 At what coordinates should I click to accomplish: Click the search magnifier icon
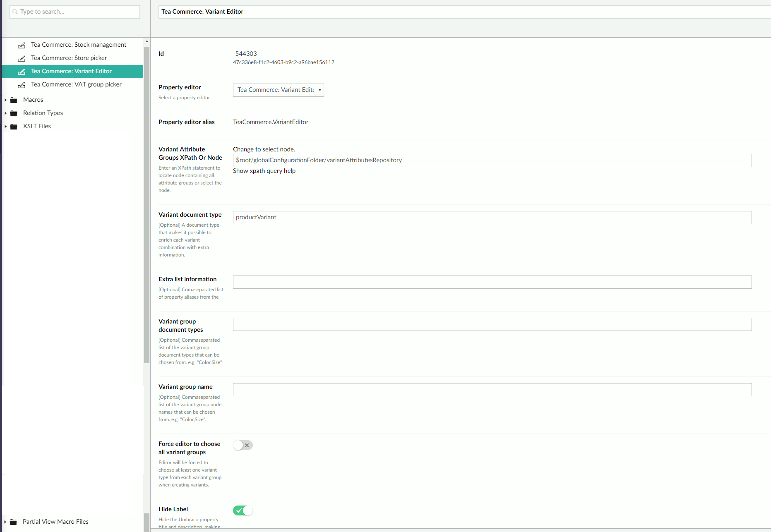[15, 12]
